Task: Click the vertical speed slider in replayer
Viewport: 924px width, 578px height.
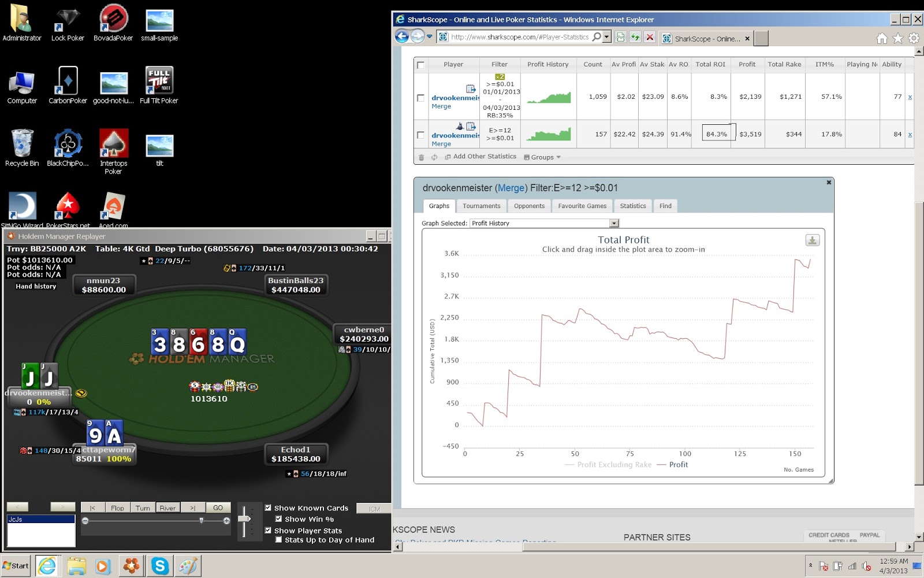Action: coord(245,518)
